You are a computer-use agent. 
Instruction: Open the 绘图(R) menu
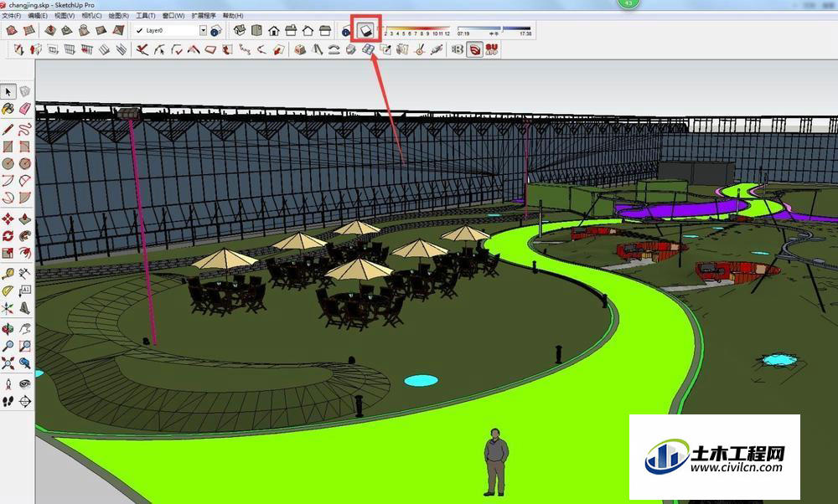(119, 16)
